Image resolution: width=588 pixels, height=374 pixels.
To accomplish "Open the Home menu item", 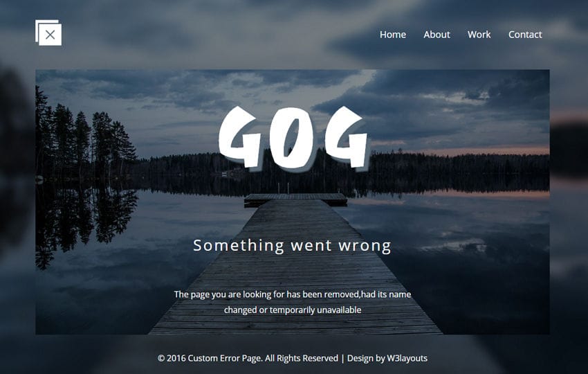I will (x=393, y=35).
